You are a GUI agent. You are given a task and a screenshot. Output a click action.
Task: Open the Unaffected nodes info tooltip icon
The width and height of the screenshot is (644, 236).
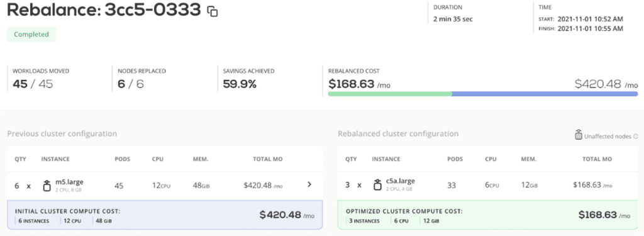[636, 137]
